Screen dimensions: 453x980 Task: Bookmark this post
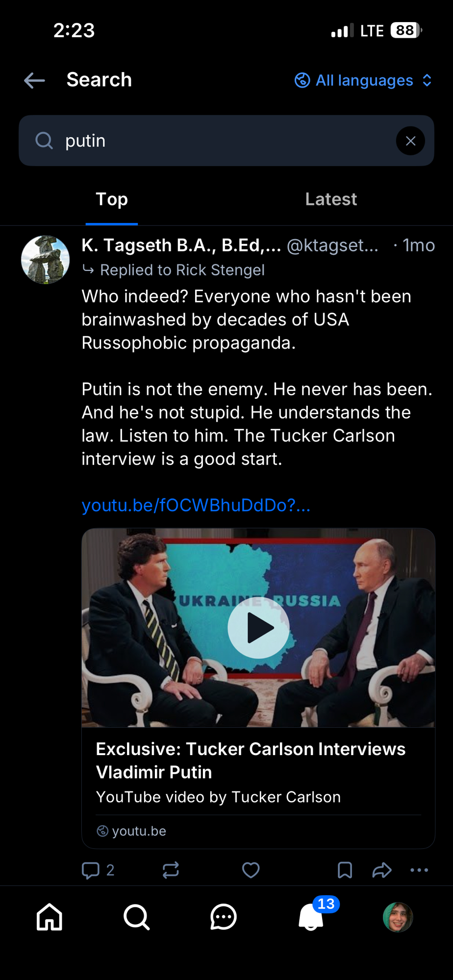(345, 870)
